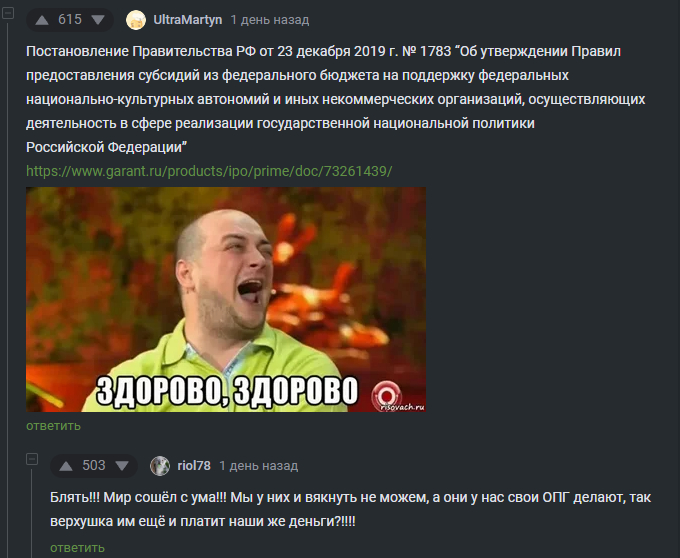Click riol78's '1 день назад' timestamp
The width and height of the screenshot is (680, 558).
[259, 466]
